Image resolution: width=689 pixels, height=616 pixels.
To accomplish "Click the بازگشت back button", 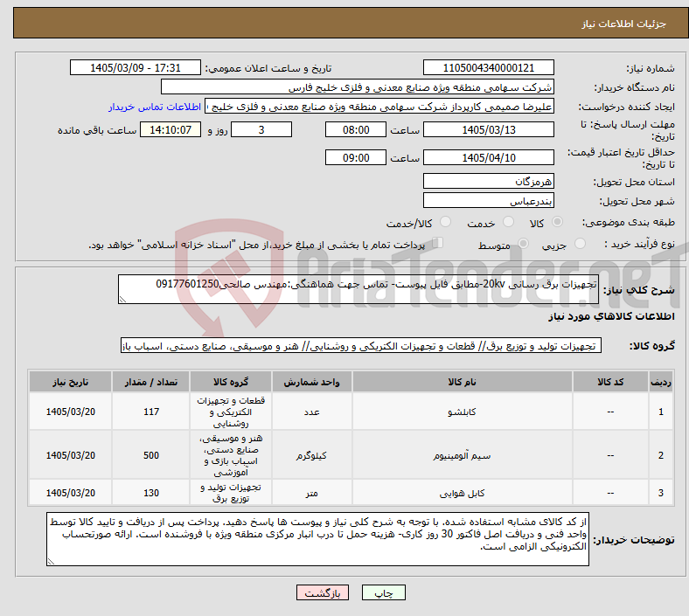I will click(x=323, y=592).
